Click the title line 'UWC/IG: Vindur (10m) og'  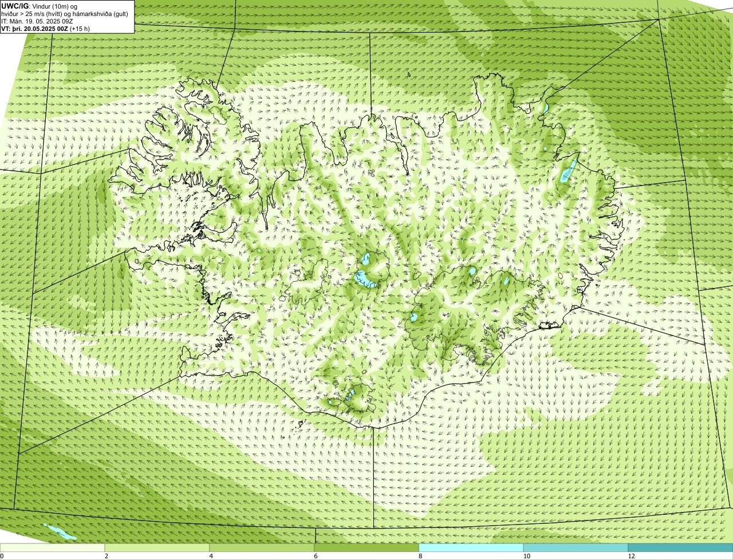[x=39, y=6]
